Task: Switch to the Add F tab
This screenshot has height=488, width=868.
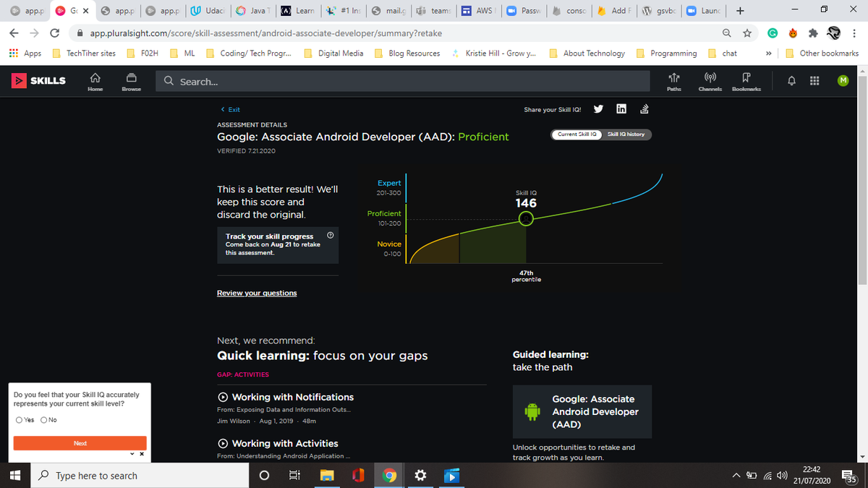Action: (613, 11)
